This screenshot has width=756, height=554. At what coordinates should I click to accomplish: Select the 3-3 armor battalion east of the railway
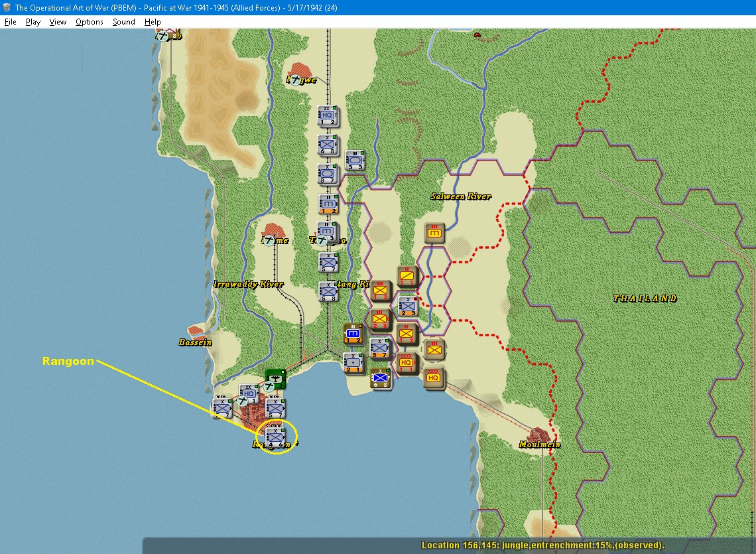click(355, 160)
